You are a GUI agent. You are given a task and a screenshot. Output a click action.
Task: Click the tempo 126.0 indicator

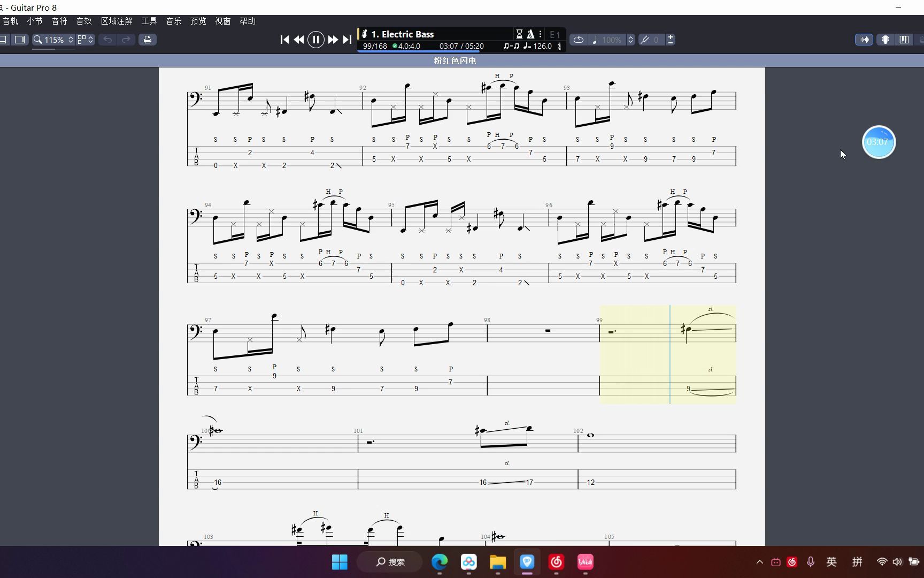click(x=537, y=46)
